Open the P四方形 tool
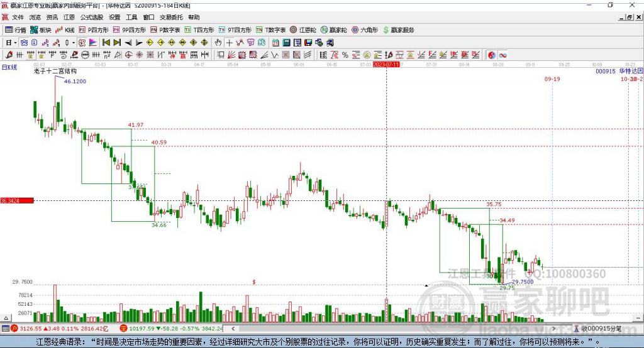The height and width of the screenshot is (348, 644). pos(94,30)
